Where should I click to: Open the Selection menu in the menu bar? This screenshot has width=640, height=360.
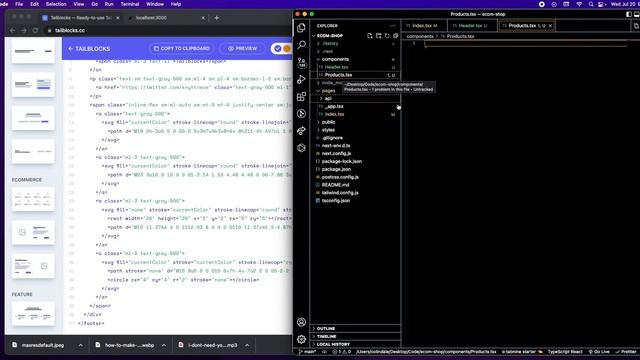pyautogui.click(x=56, y=4)
